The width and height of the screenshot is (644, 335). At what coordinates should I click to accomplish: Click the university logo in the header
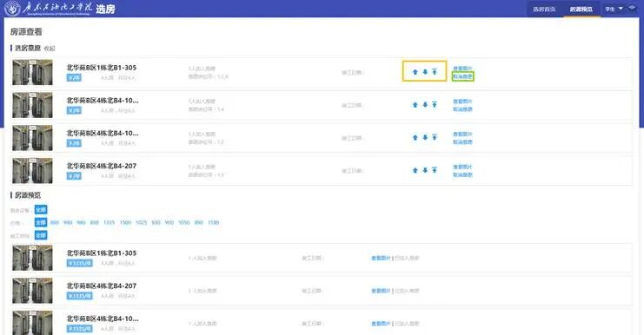click(12, 9)
